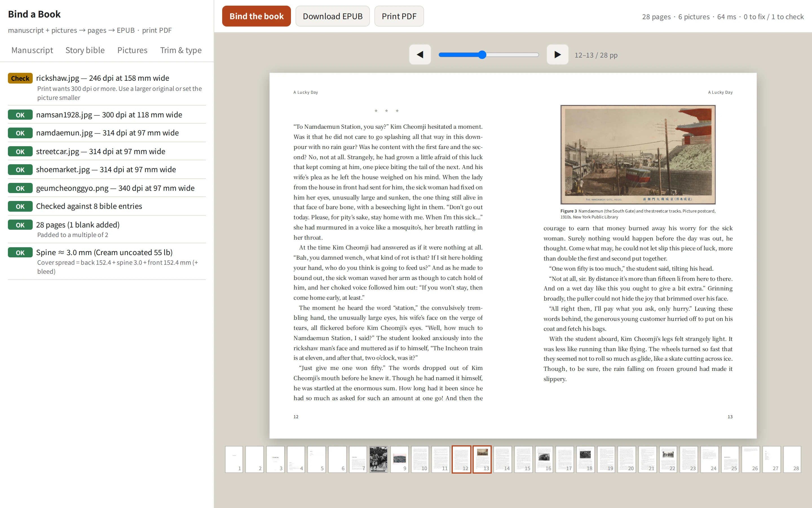Jump to page 28 thumbnail
812x508 pixels.
point(792,459)
